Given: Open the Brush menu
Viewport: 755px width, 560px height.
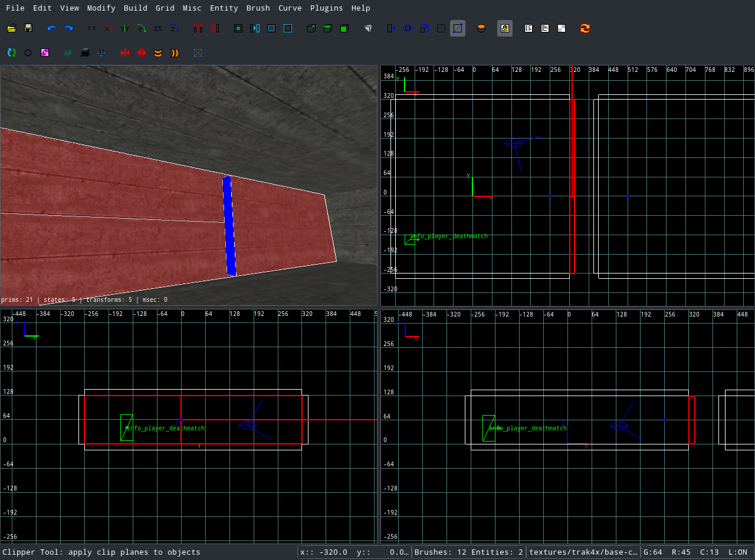Looking at the screenshot, I should click(258, 8).
